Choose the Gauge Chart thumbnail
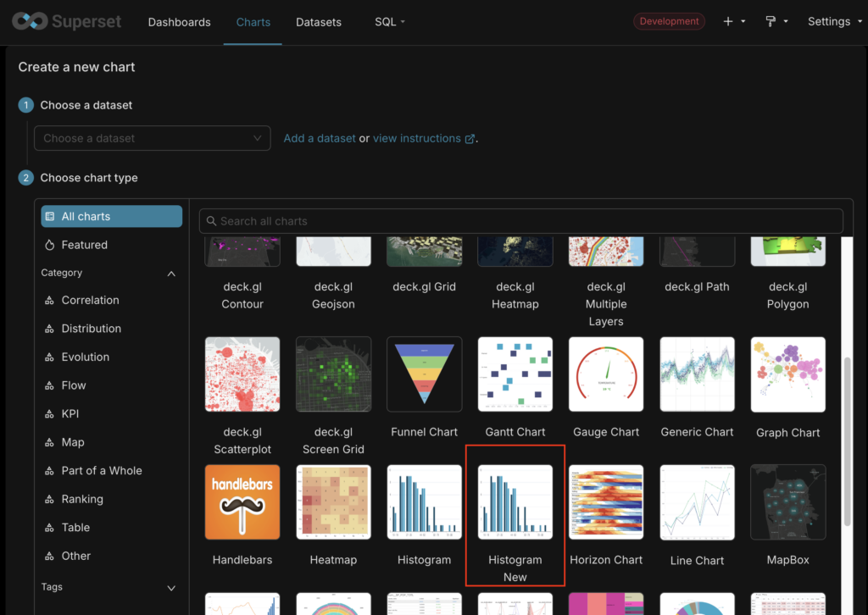This screenshot has height=615, width=868. (606, 374)
